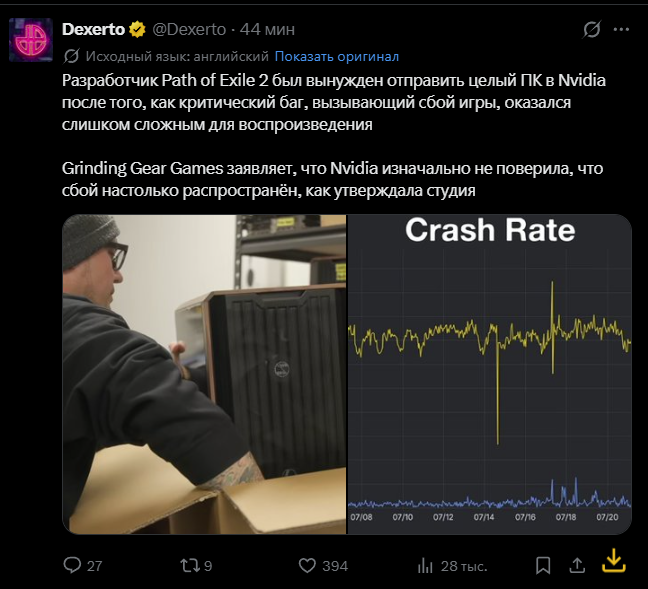648x589 pixels.
Task: Open the three-dot more options menu
Action: click(621, 29)
